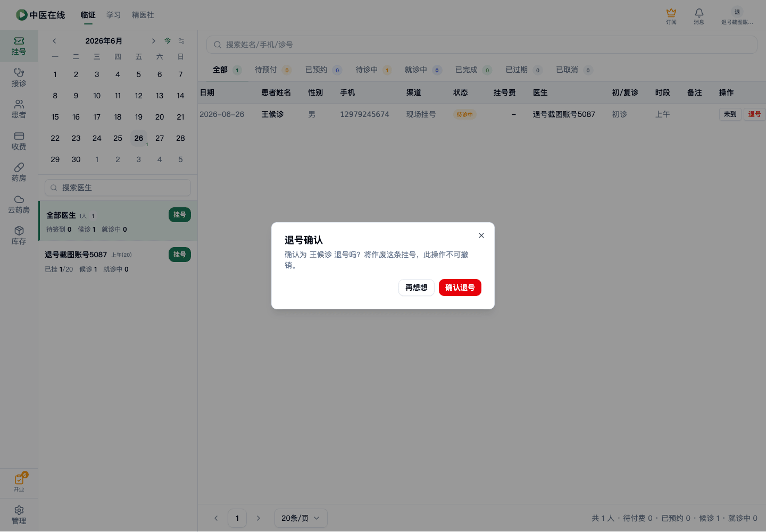Viewport: 766px width, 532px height.
Task: Go to the previous results page
Action: coord(216,518)
